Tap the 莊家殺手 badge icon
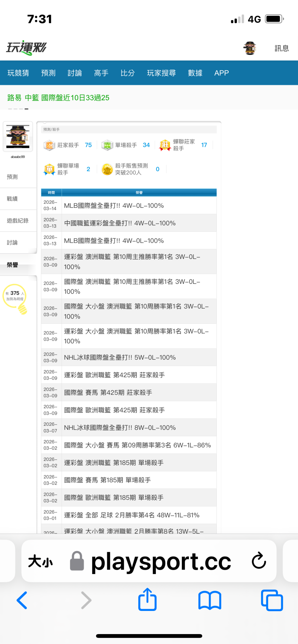Viewport: 298px width, 644px height. pos(49,145)
